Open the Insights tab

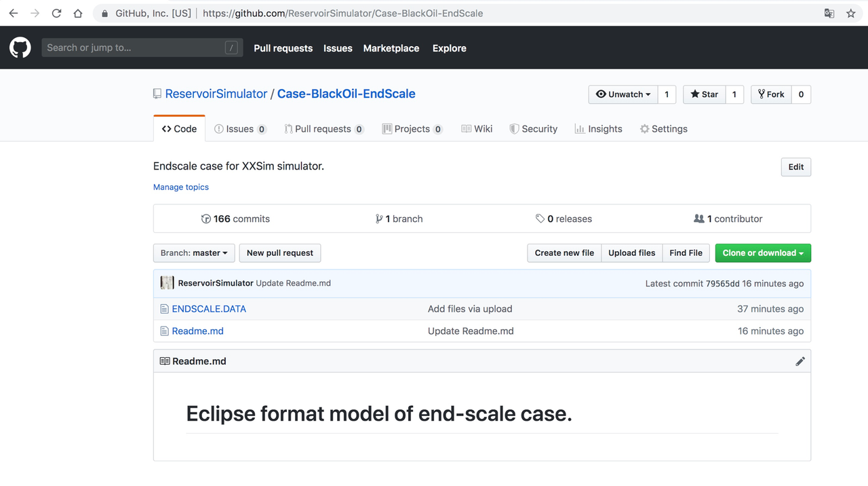[598, 129]
